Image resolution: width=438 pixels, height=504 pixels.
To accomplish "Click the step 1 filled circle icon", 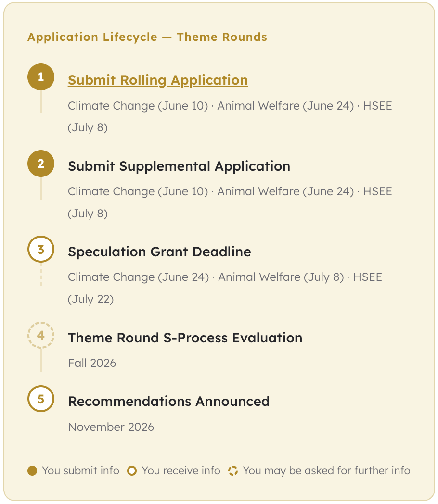I will (41, 77).
